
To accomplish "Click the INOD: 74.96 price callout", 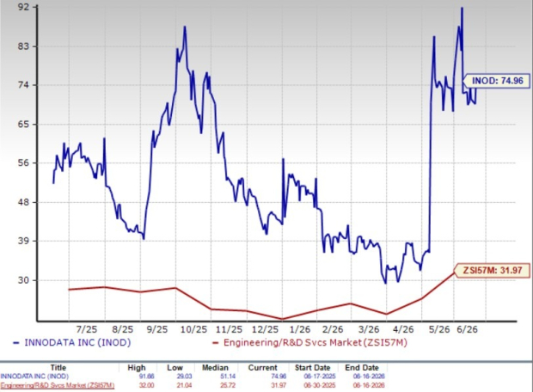I will pos(497,81).
